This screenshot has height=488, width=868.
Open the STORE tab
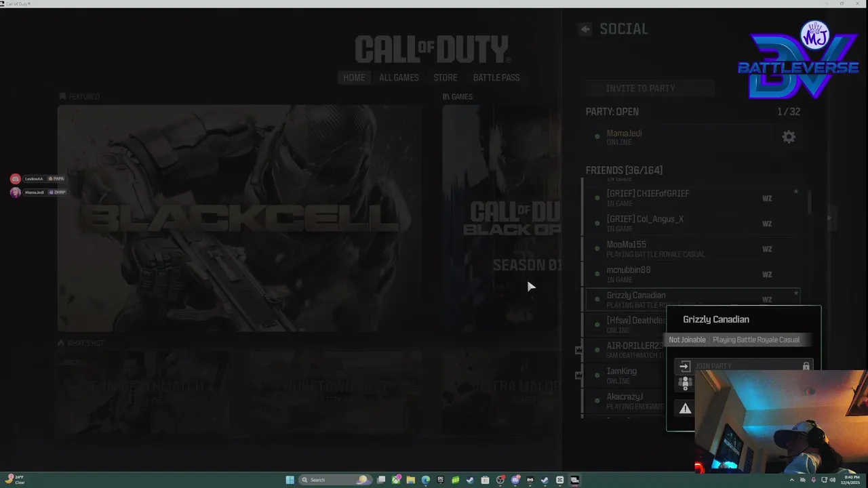pyautogui.click(x=446, y=77)
